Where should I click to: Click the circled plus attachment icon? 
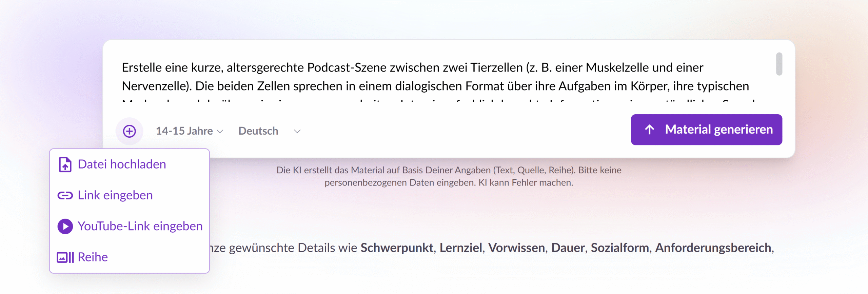(x=130, y=131)
